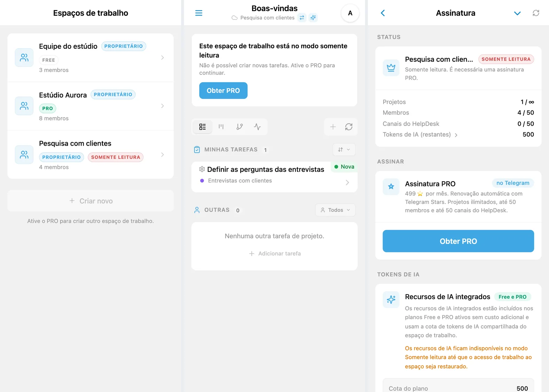Switch to the branch flow view tab
This screenshot has height=392, width=549.
point(239,126)
